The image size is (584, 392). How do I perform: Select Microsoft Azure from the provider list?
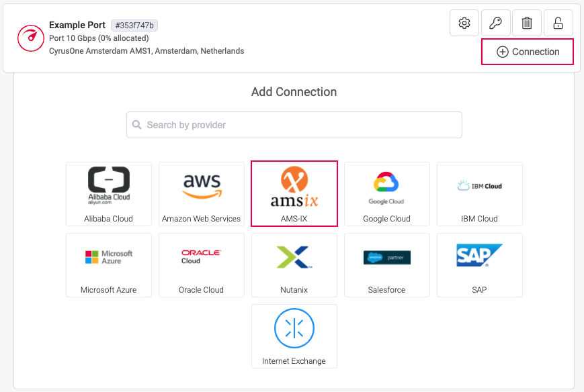tap(108, 264)
